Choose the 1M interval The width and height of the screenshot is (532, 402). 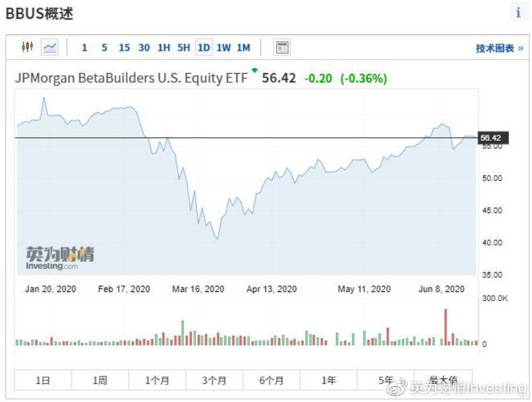point(244,48)
